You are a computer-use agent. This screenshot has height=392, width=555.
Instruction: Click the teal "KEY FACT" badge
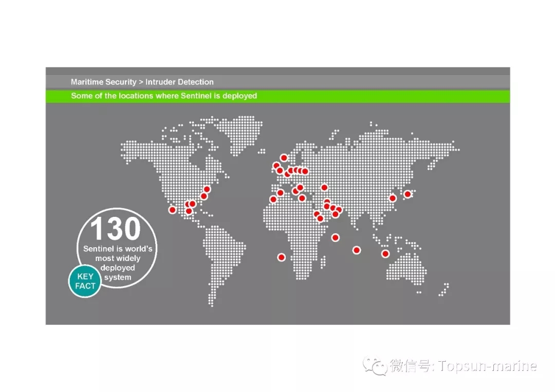pyautogui.click(x=85, y=281)
